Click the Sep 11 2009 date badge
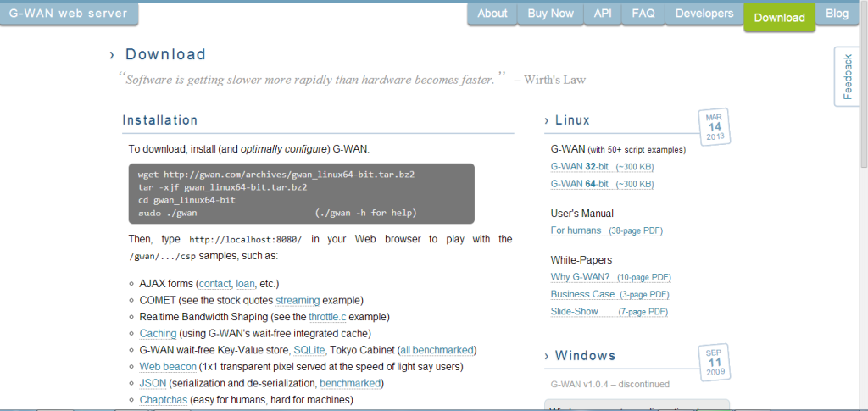The height and width of the screenshot is (411, 868). (715, 363)
